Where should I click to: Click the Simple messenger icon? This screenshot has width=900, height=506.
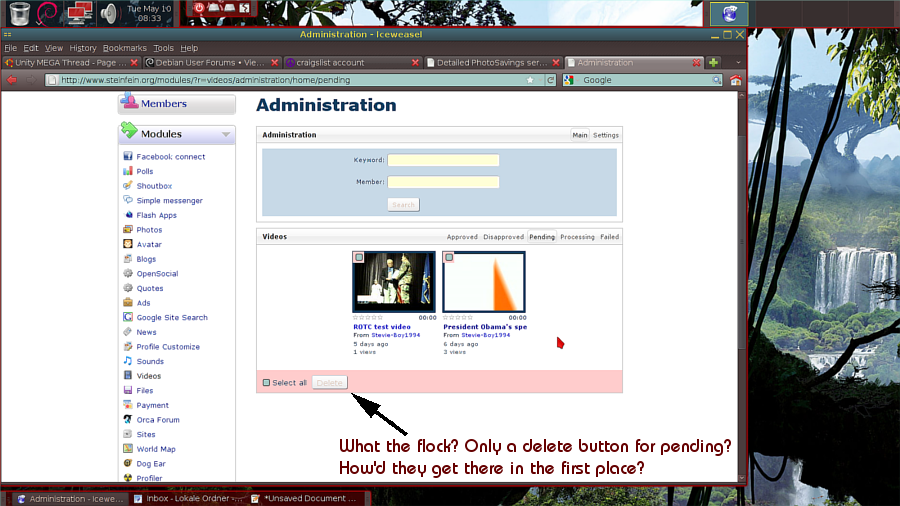[x=127, y=200]
